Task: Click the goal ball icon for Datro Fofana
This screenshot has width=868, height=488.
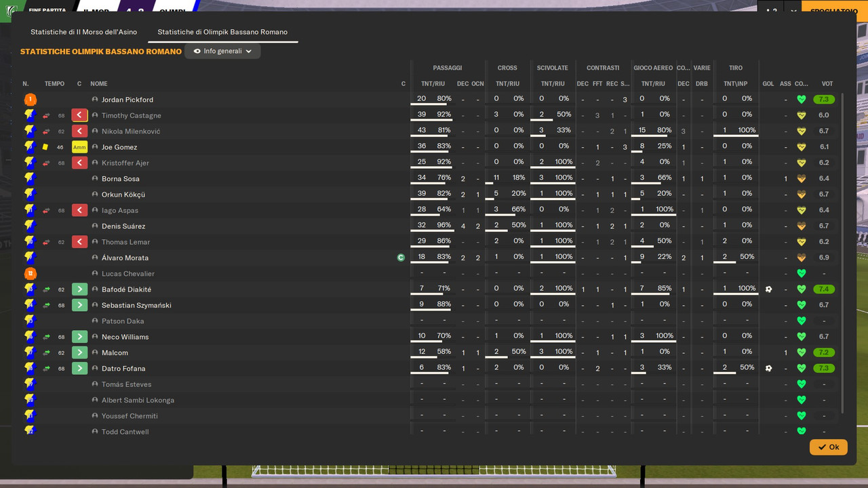Action: pyautogui.click(x=768, y=369)
